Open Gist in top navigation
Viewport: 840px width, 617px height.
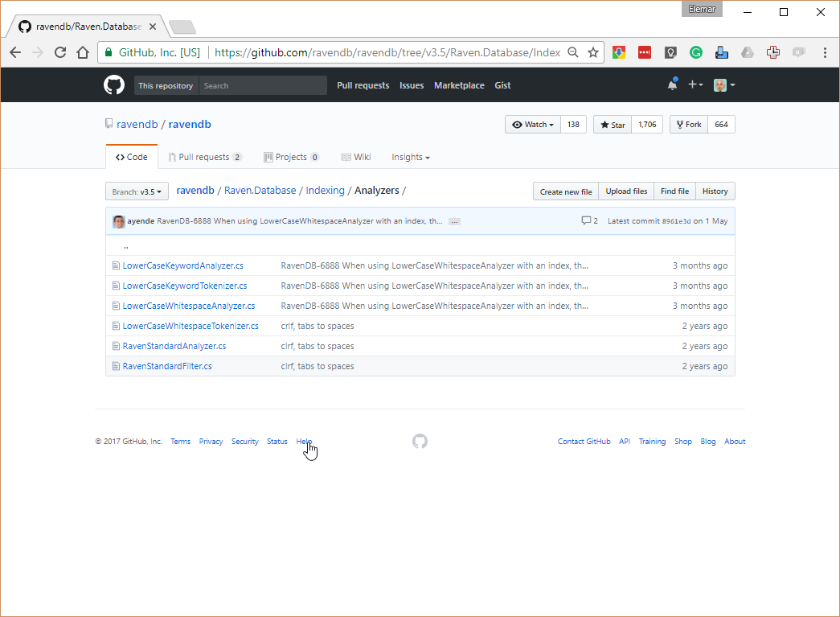[502, 85]
